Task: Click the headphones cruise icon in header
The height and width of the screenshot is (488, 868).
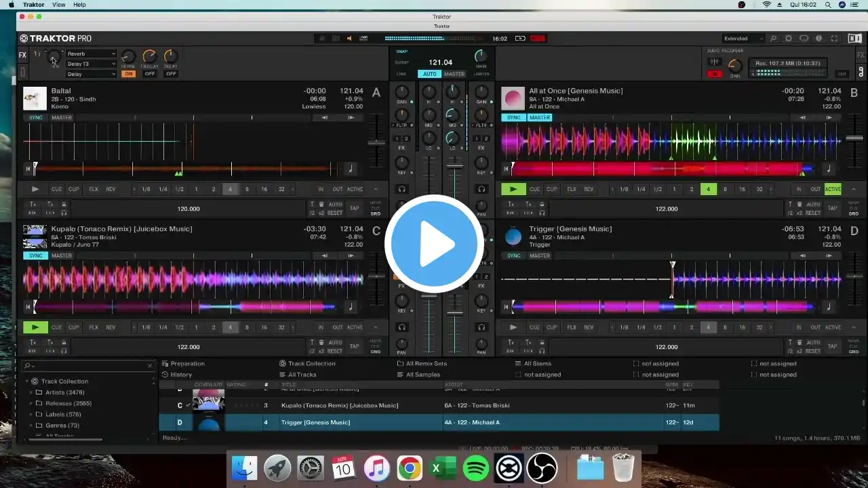Action: click(804, 39)
